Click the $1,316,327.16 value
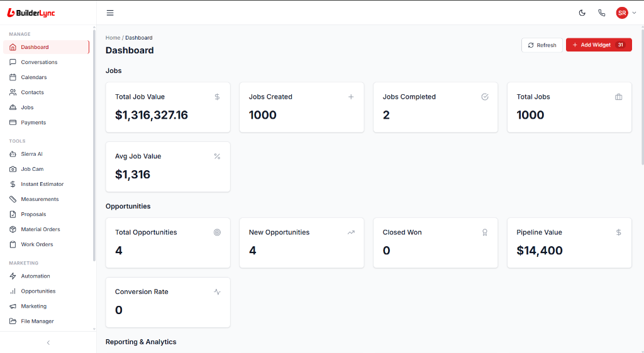 151,115
